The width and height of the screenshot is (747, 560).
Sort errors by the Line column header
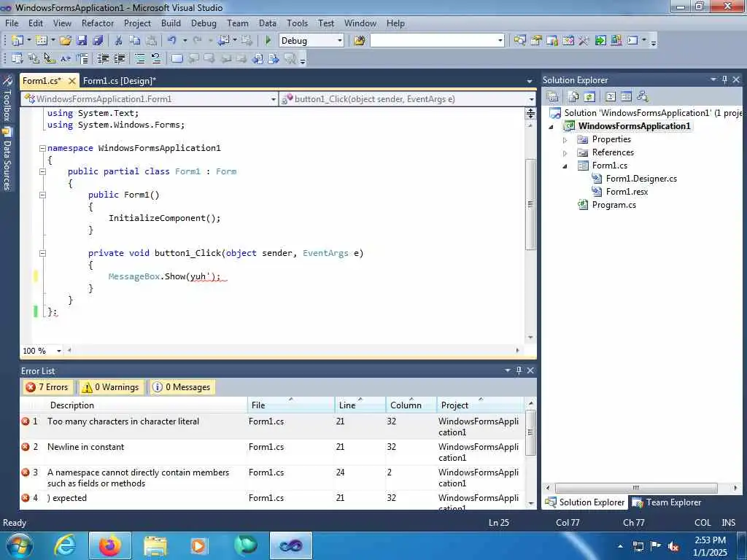(360, 405)
